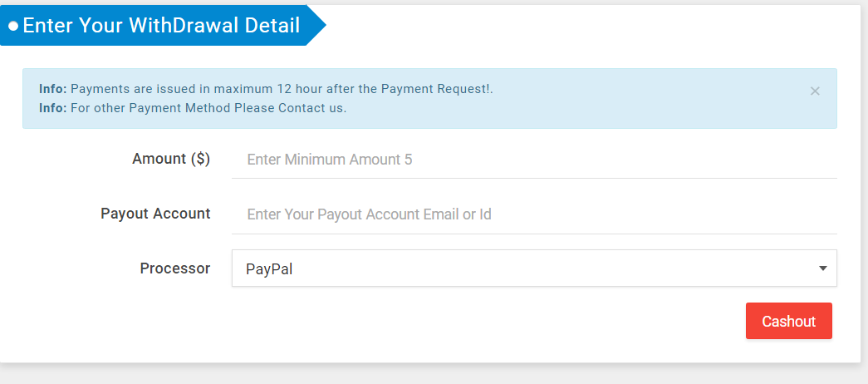Click the "Processor" field label
The image size is (868, 384).
[174, 268]
